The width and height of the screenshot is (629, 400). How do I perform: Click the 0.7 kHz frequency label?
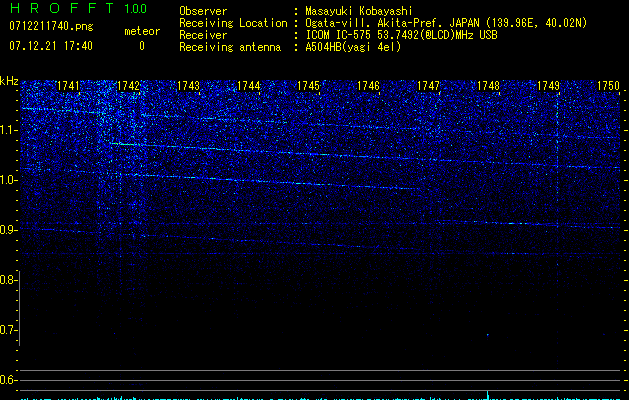click(x=9, y=330)
